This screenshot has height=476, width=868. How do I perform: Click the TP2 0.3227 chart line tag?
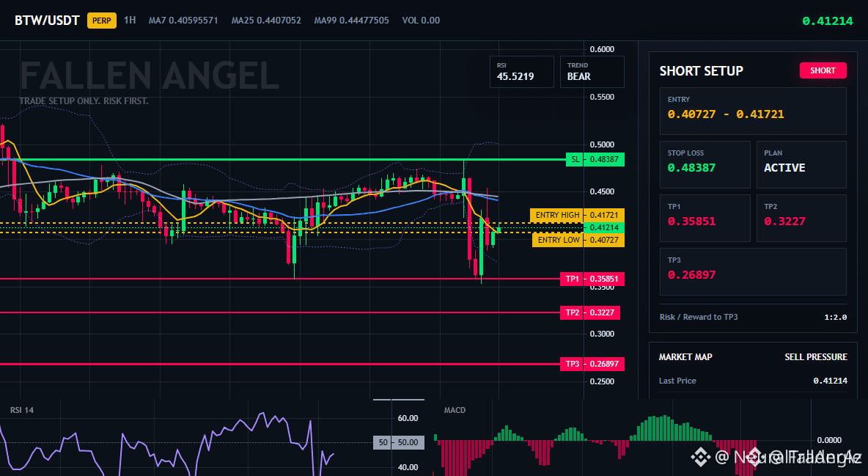[590, 312]
